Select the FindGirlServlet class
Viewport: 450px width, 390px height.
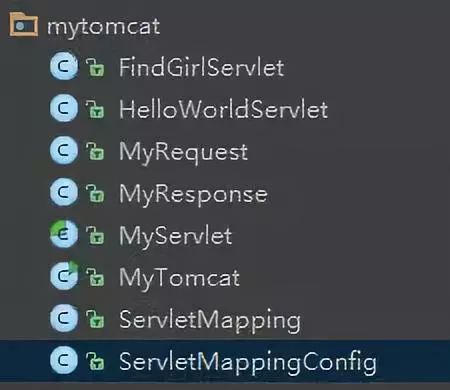click(x=202, y=67)
